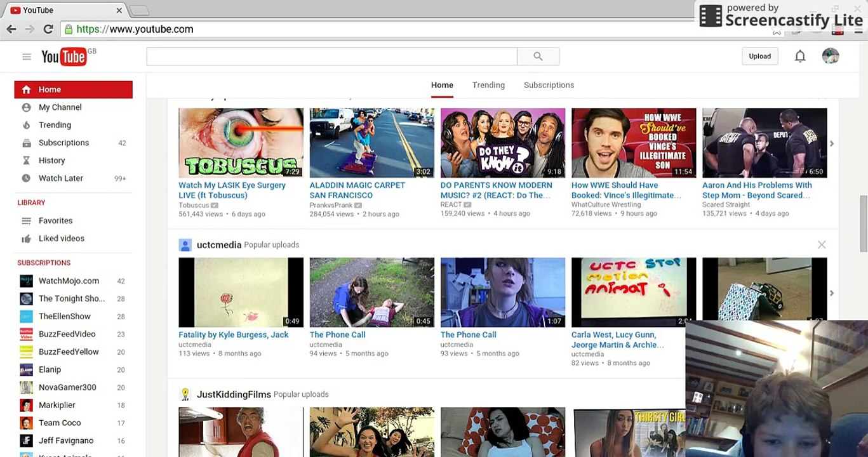Click the Team Coco channel icon
This screenshot has width=868, height=457.
(x=26, y=423)
